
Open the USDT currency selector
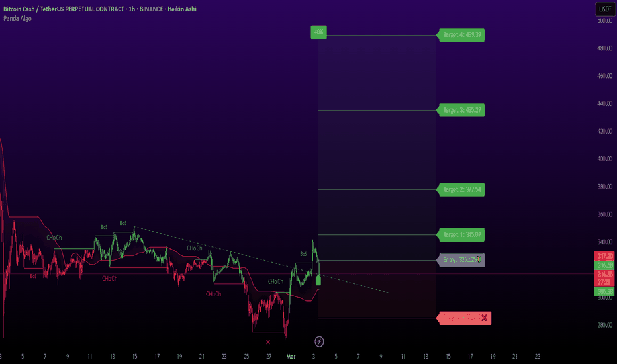click(x=605, y=9)
